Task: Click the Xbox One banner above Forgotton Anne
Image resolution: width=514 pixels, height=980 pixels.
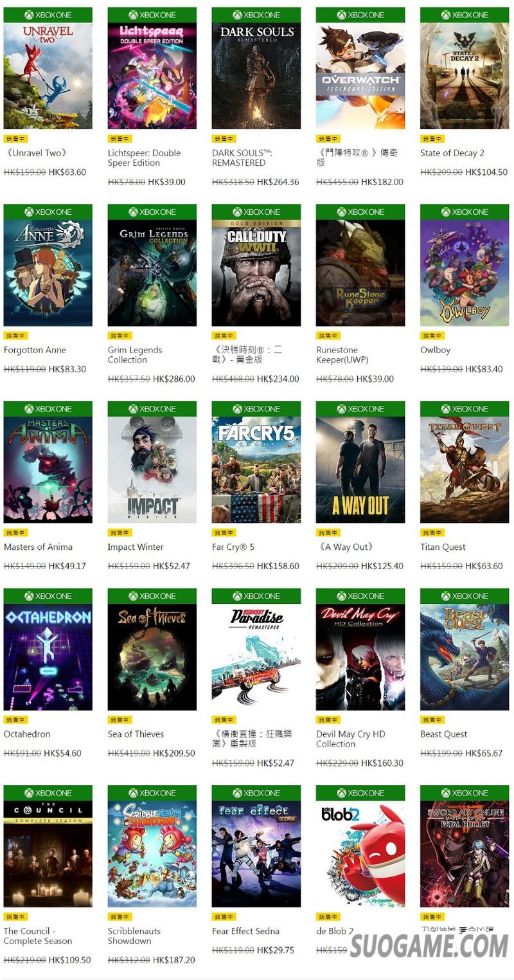Action: click(48, 212)
